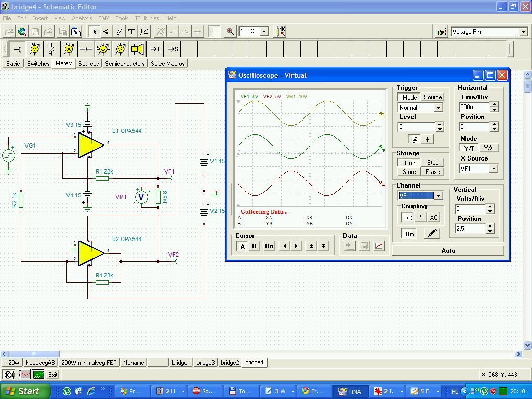This screenshot has width=532, height=399.
Task: Select Y/T horizontal mode
Action: (x=469, y=148)
